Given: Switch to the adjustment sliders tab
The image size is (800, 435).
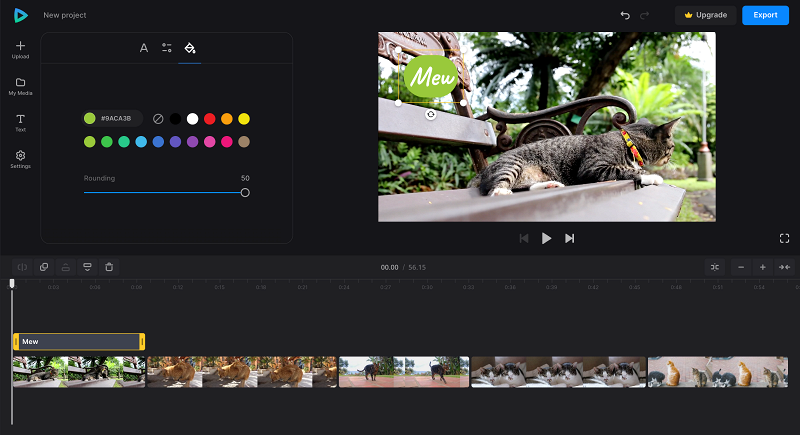Looking at the screenshot, I should (167, 48).
